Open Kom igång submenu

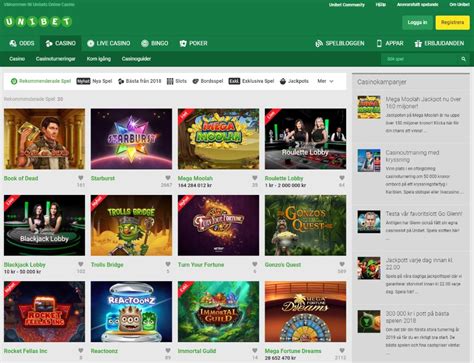(99, 59)
